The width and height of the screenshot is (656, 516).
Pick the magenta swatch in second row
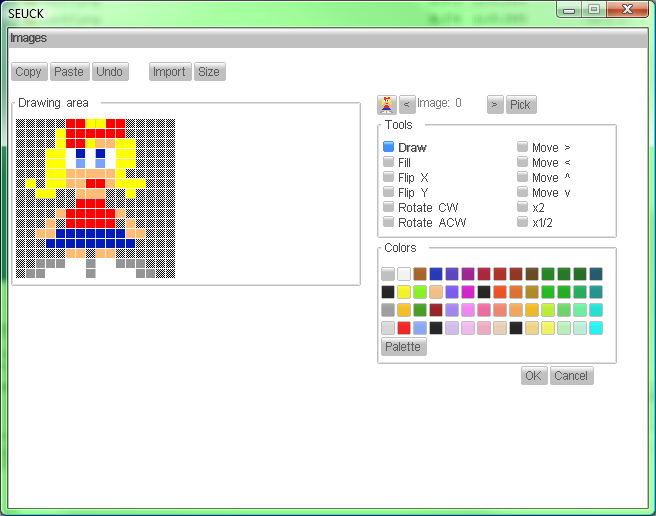[x=468, y=292]
